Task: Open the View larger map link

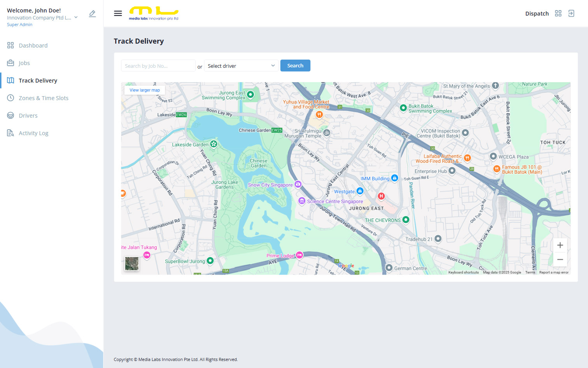Action: tap(145, 90)
